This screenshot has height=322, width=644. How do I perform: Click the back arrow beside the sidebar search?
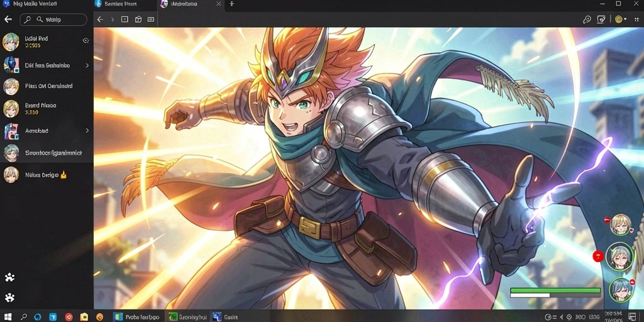(x=8, y=19)
